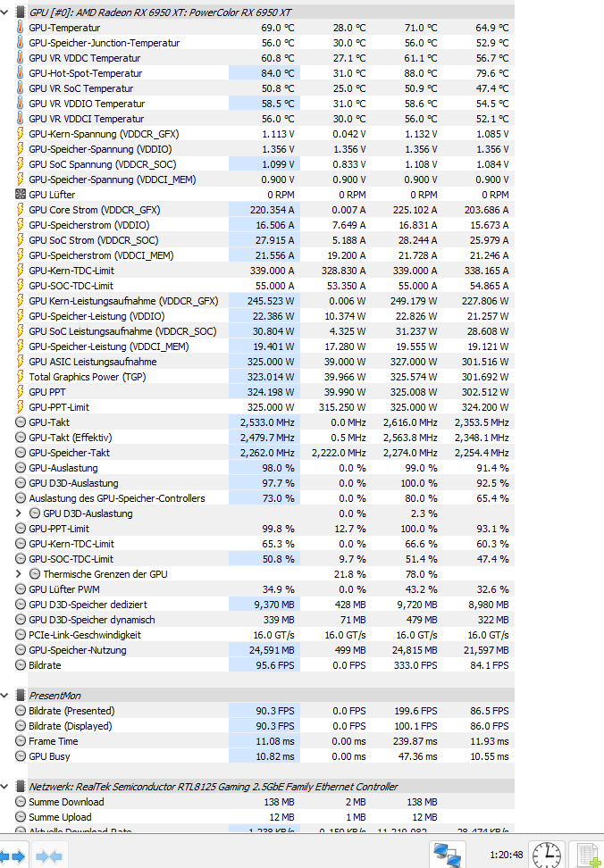
Task: Select the GPU-Speicher-Junction-Temperatur row label
Action: click(104, 43)
